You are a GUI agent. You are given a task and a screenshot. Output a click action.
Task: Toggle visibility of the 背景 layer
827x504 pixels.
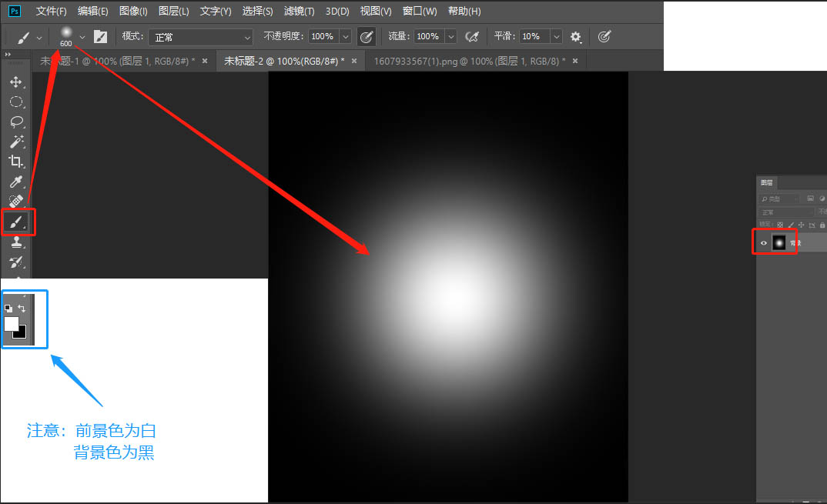coord(762,241)
